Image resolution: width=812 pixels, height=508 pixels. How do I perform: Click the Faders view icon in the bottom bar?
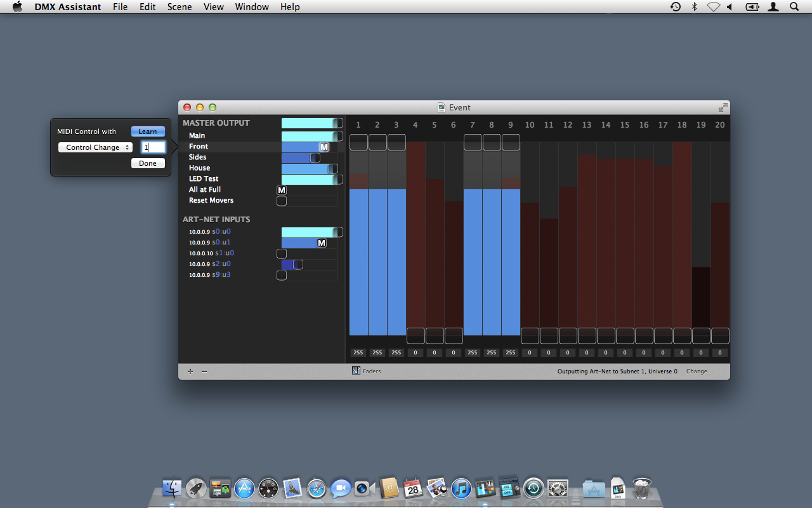point(357,371)
